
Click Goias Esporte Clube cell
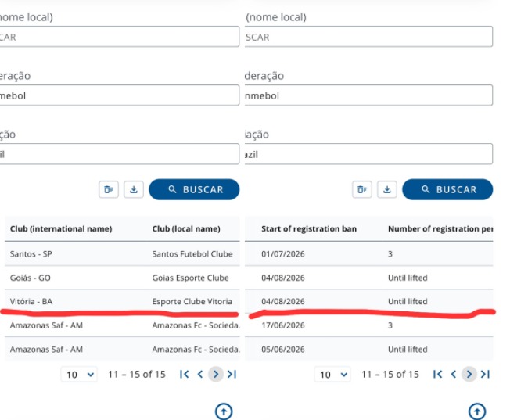[190, 278]
